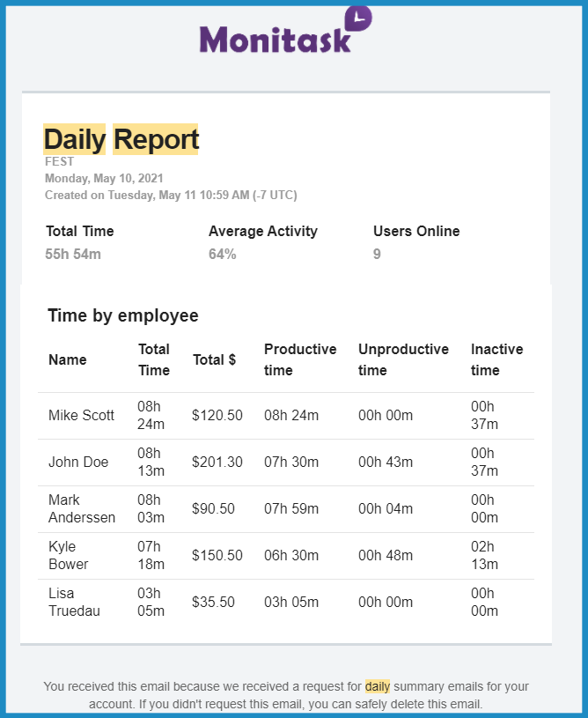Viewport: 588px width, 718px height.
Task: Click the Name column header
Action: pyautogui.click(x=68, y=360)
